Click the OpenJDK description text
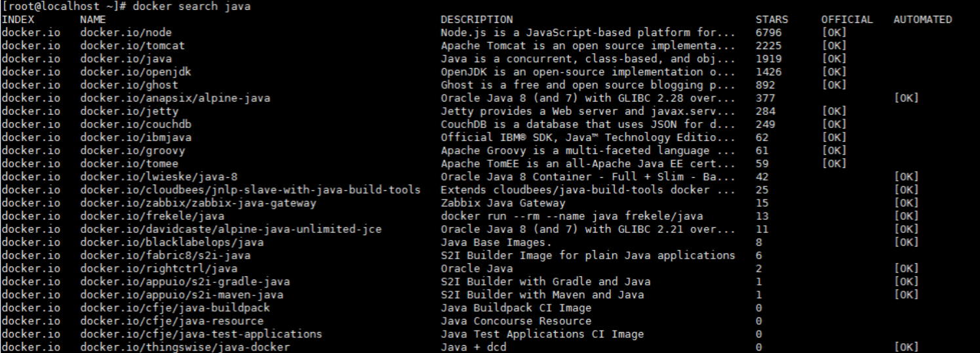 point(588,72)
